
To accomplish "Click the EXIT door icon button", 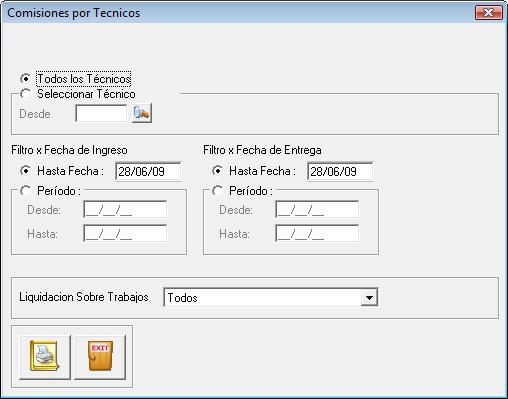I will click(100, 357).
